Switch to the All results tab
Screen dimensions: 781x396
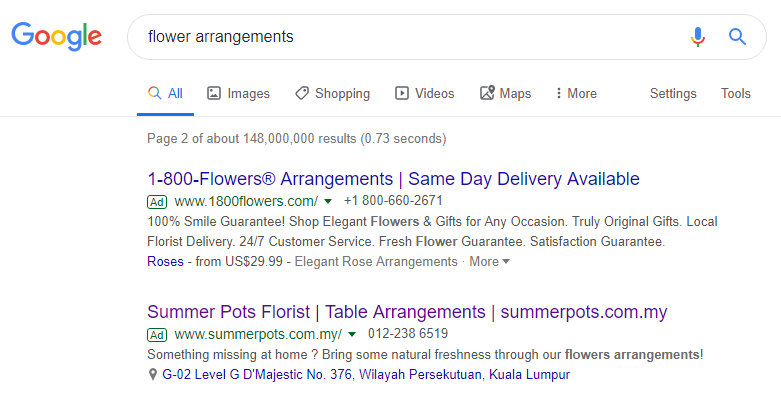(x=165, y=94)
